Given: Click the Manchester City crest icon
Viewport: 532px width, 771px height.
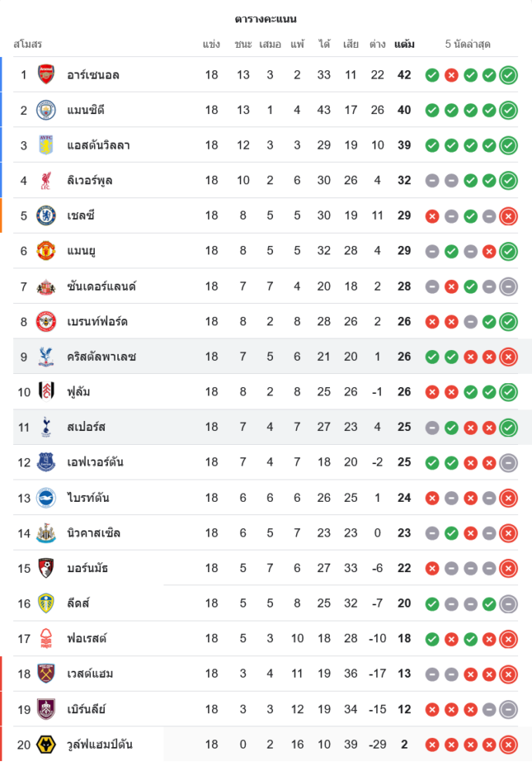Looking at the screenshot, I should point(46,110).
